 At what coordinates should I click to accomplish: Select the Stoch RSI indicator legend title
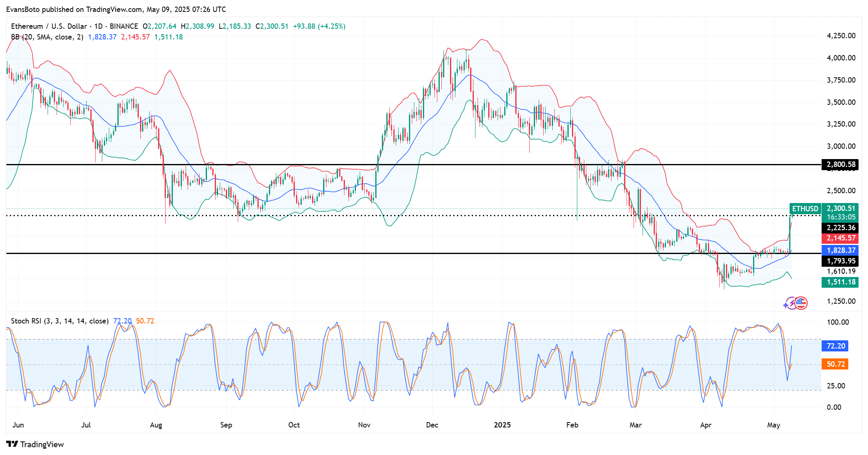point(59,321)
